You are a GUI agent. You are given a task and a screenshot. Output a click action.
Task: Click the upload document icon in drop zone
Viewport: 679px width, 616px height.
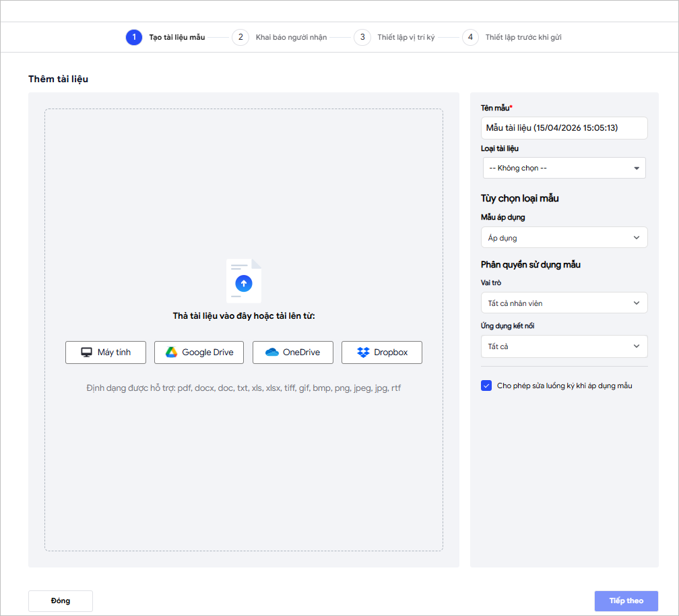click(x=244, y=282)
